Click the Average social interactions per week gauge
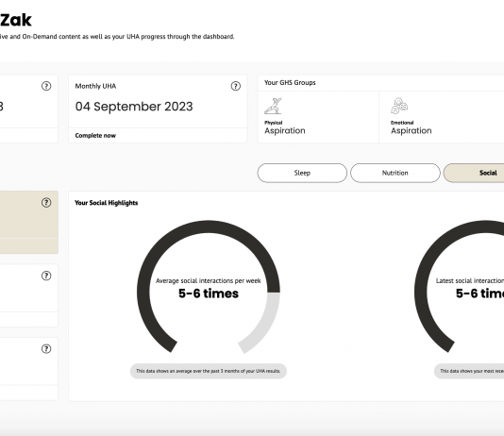 tap(209, 287)
